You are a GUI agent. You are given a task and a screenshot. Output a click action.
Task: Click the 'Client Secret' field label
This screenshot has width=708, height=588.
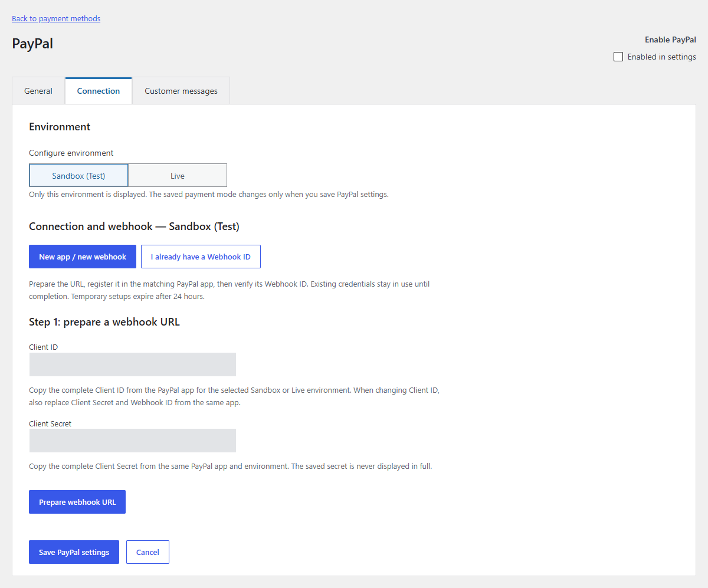[x=50, y=423]
